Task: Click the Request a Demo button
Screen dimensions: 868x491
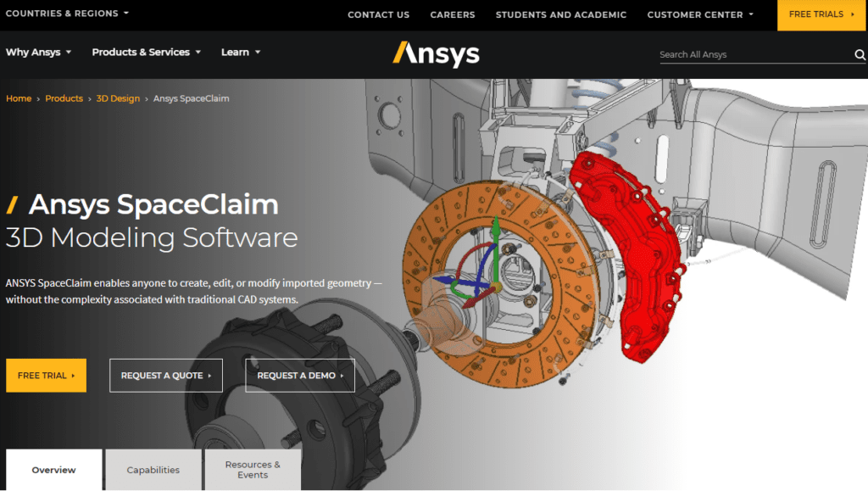Action: pyautogui.click(x=300, y=376)
